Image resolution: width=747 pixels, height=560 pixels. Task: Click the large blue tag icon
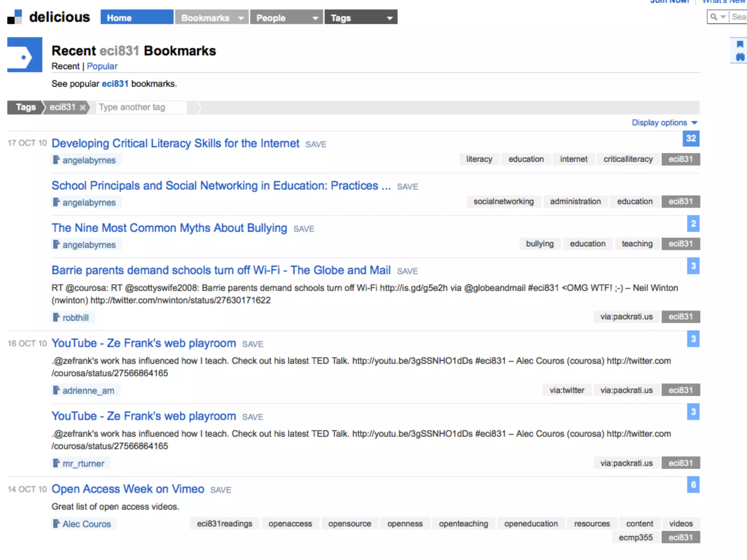pyautogui.click(x=25, y=55)
